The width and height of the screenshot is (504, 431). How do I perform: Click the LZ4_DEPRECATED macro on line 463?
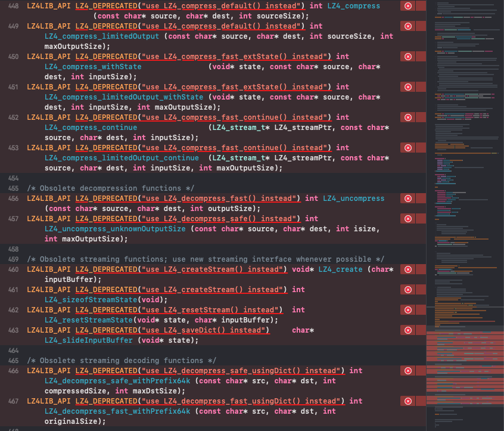(x=106, y=330)
